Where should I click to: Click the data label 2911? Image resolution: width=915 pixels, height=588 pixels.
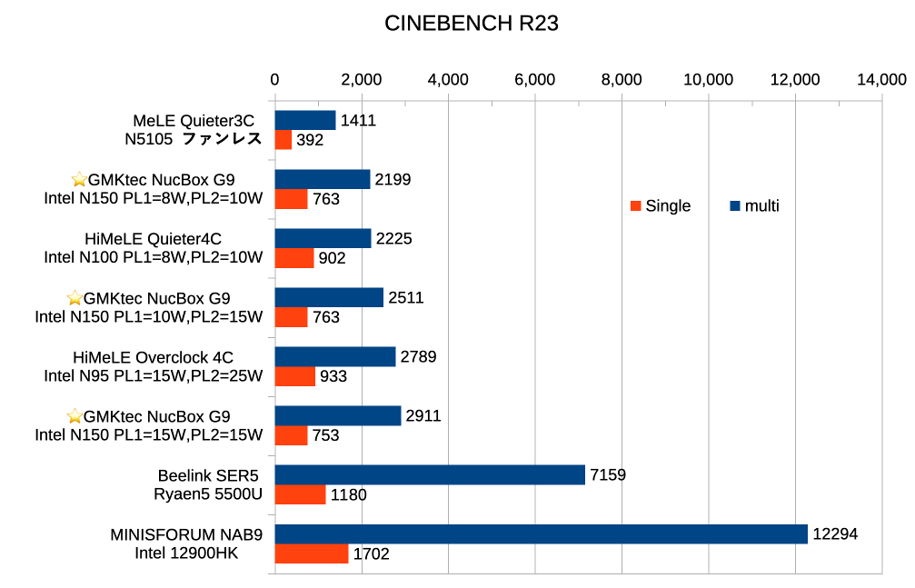[x=423, y=415]
